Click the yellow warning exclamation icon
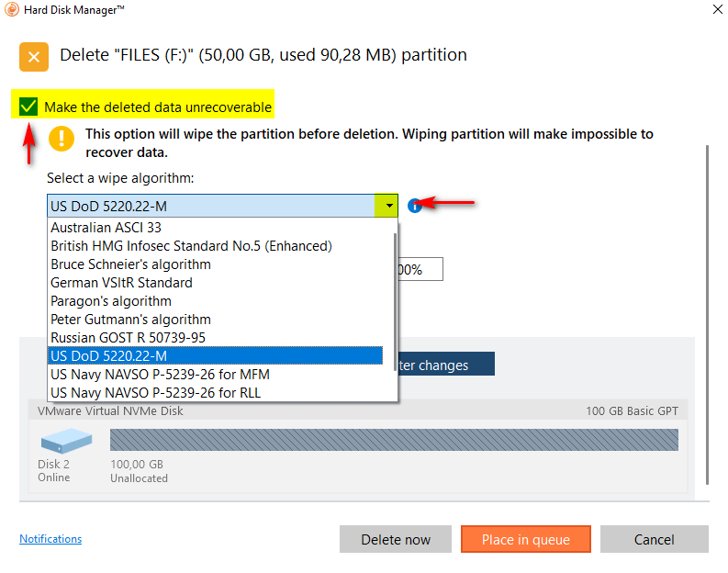The image size is (728, 573). (x=62, y=138)
